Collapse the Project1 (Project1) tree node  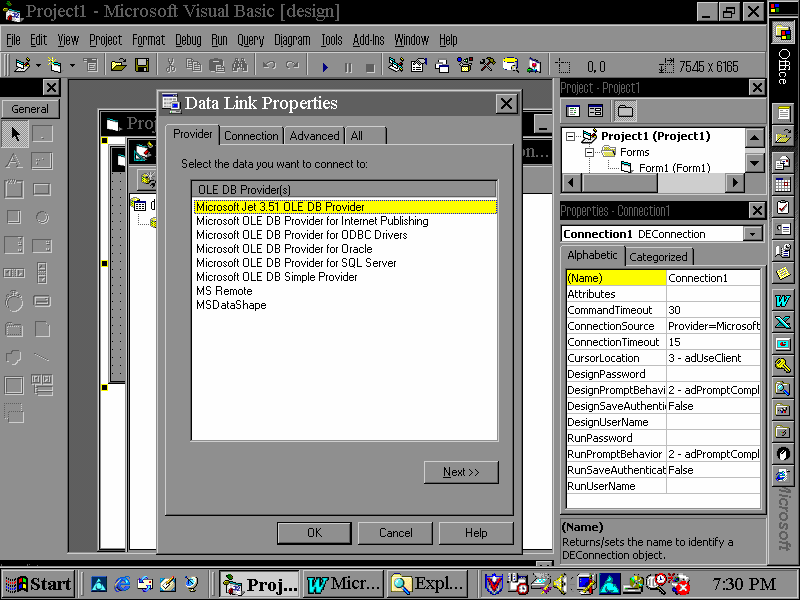click(571, 136)
